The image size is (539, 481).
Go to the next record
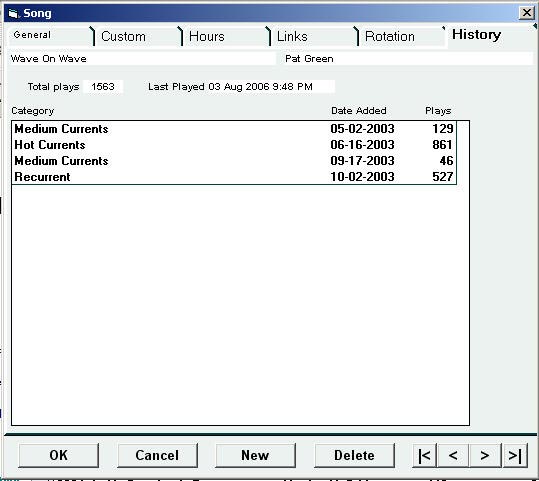coord(485,455)
